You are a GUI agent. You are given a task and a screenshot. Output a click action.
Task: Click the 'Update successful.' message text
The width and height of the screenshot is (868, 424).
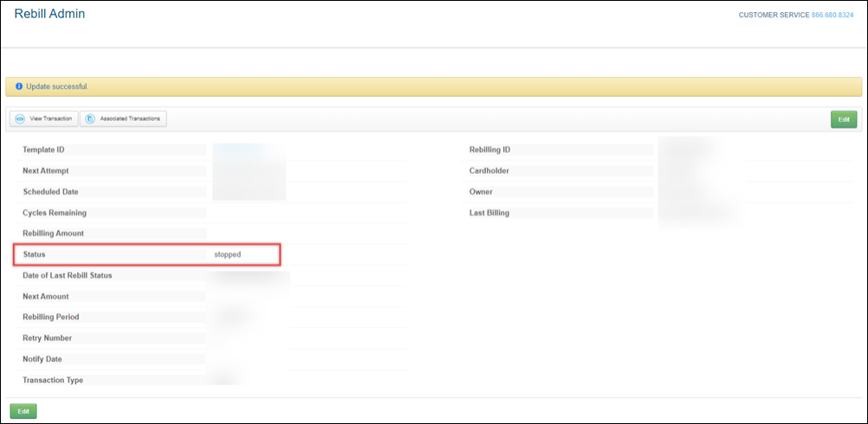tap(57, 87)
